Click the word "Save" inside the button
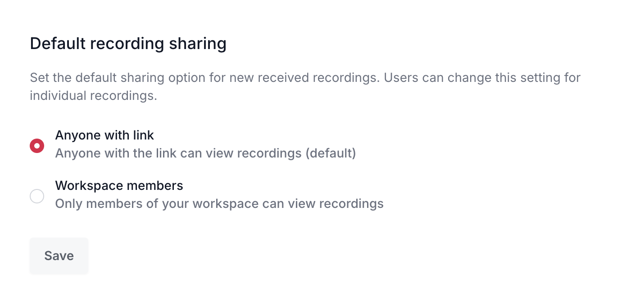This screenshot has width=644, height=288. click(59, 256)
